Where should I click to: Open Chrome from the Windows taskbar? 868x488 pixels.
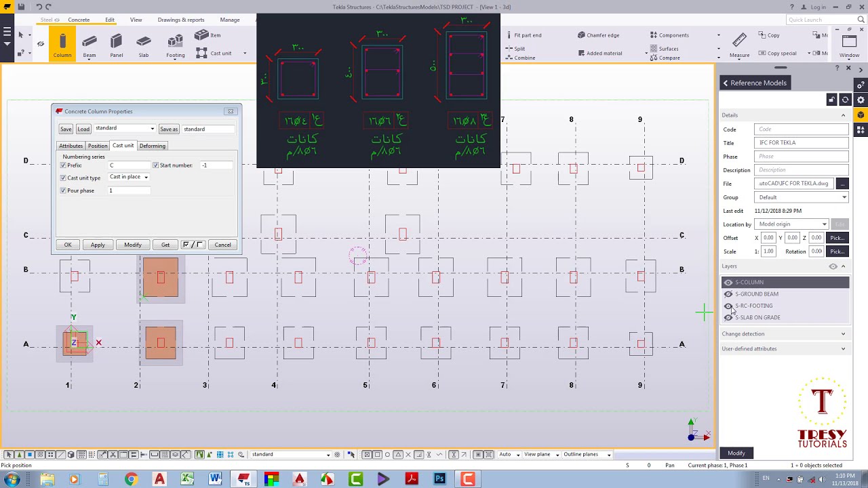coord(131,479)
